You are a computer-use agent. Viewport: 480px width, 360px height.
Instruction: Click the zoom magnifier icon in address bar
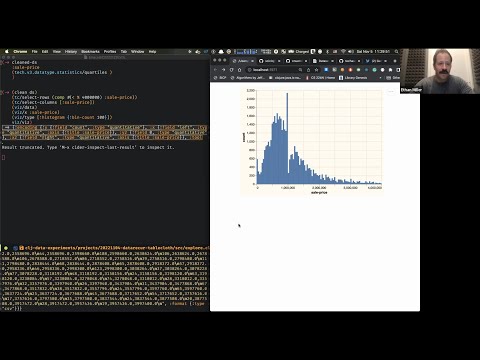pos(301,70)
